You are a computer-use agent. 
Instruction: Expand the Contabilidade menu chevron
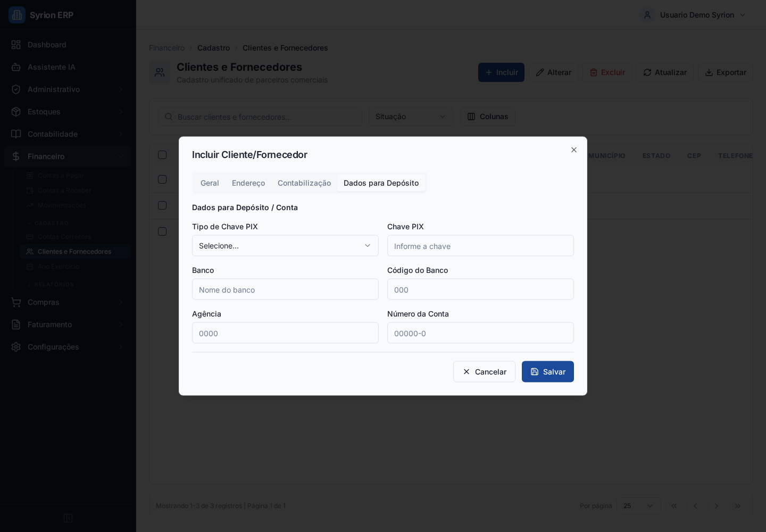121,134
